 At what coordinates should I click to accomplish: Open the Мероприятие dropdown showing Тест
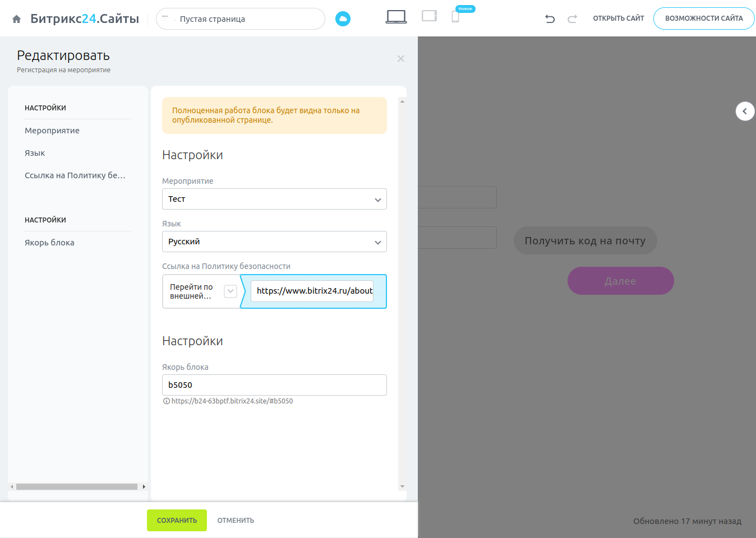[x=274, y=199]
